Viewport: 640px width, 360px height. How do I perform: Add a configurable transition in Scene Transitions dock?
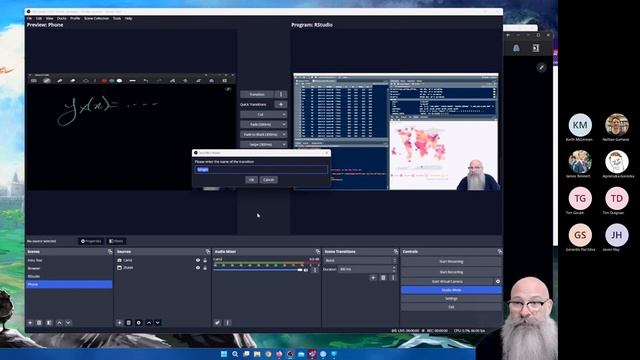(x=373, y=278)
